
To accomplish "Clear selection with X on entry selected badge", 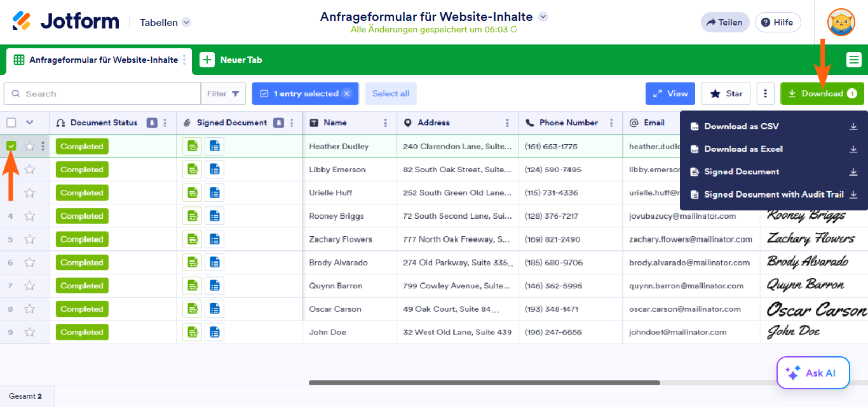I will (346, 93).
